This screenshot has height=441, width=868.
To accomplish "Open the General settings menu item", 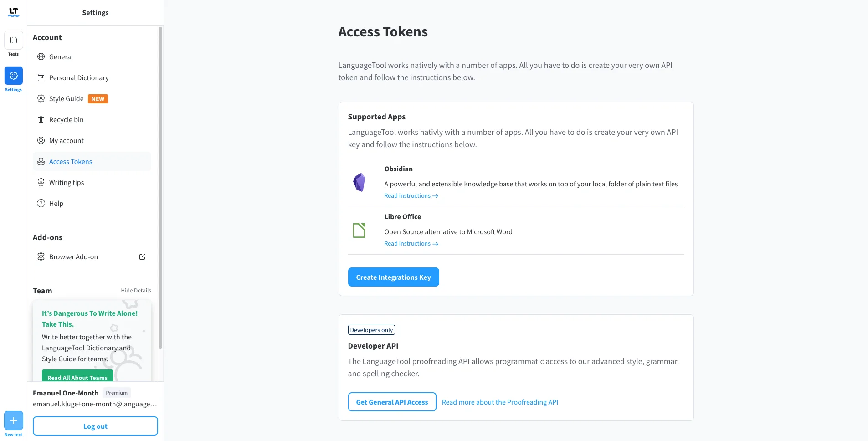I will click(x=61, y=57).
